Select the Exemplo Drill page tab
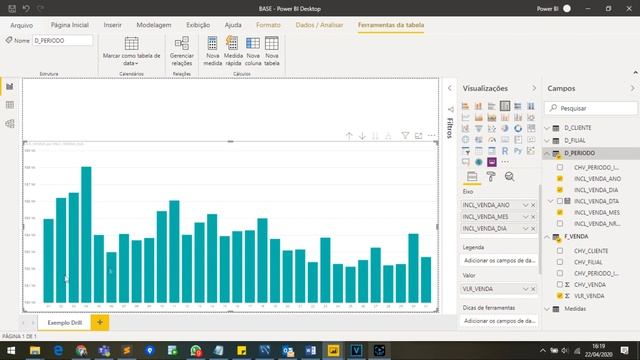640x360 pixels. point(64,322)
